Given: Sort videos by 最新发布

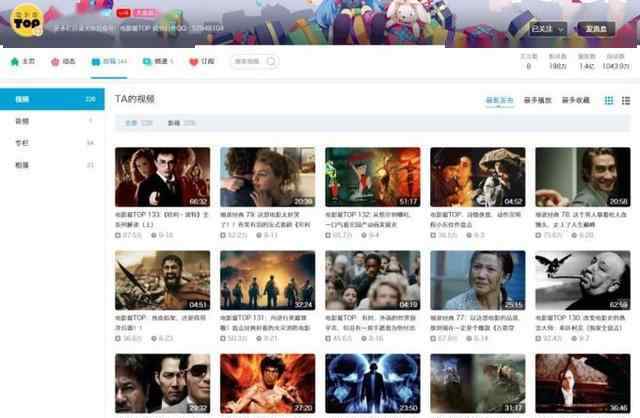Looking at the screenshot, I should [x=500, y=100].
